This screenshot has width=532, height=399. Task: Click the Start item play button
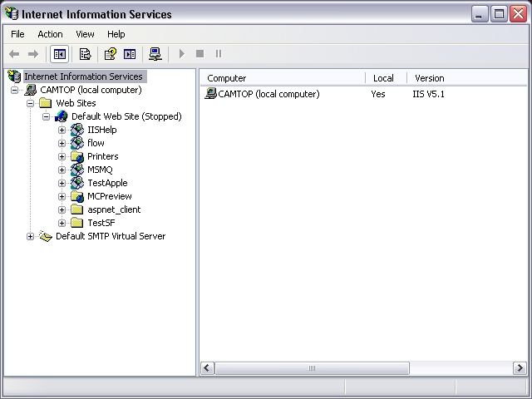pos(181,53)
